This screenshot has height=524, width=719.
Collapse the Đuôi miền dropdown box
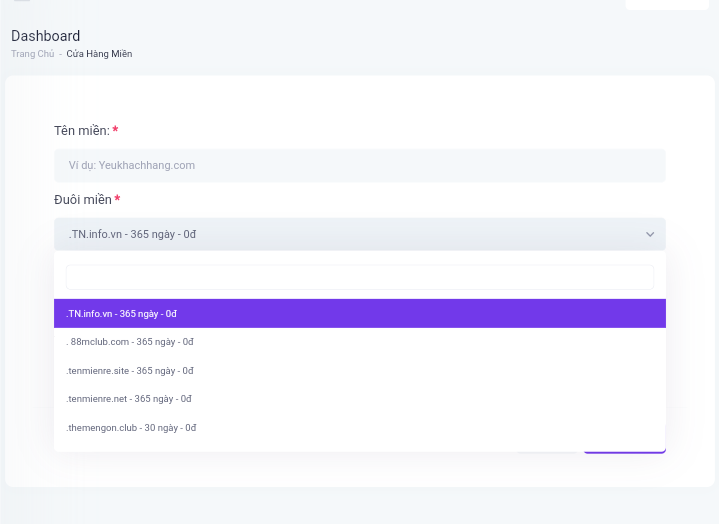(360, 234)
